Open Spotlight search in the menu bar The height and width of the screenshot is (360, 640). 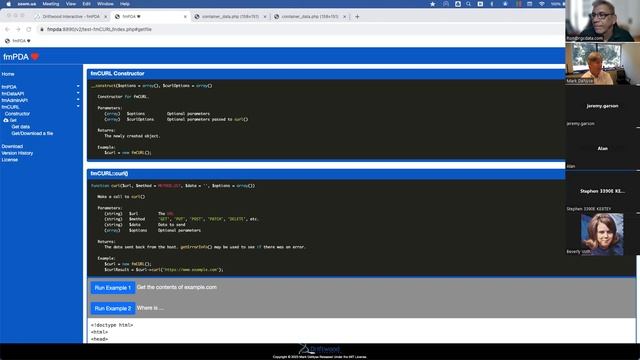point(469,4)
